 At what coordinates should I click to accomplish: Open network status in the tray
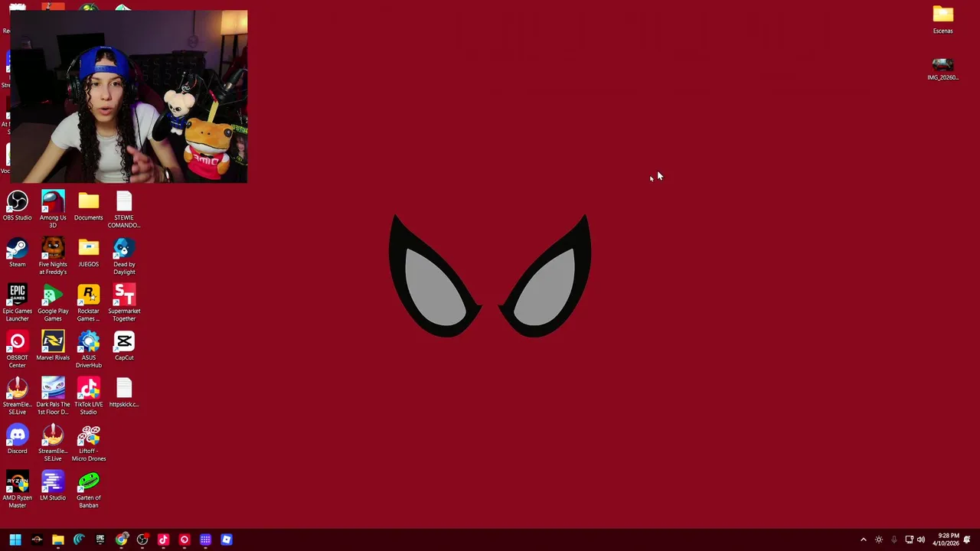(909, 540)
